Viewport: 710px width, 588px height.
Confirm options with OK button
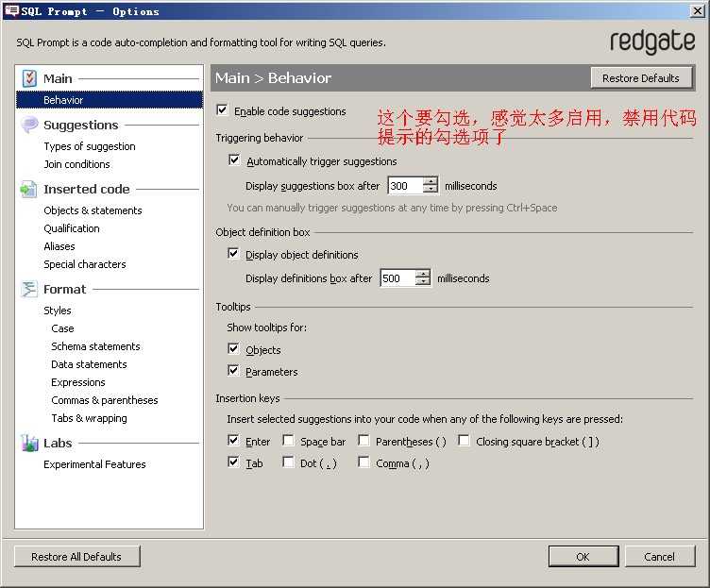point(583,557)
